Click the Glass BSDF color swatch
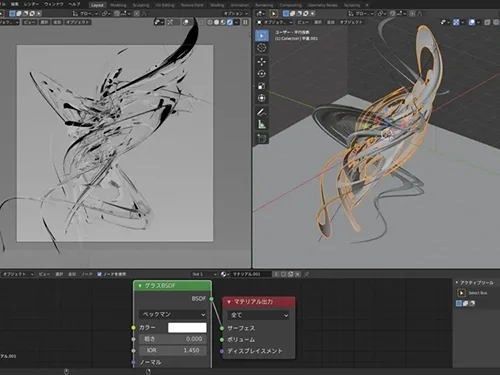 click(187, 328)
